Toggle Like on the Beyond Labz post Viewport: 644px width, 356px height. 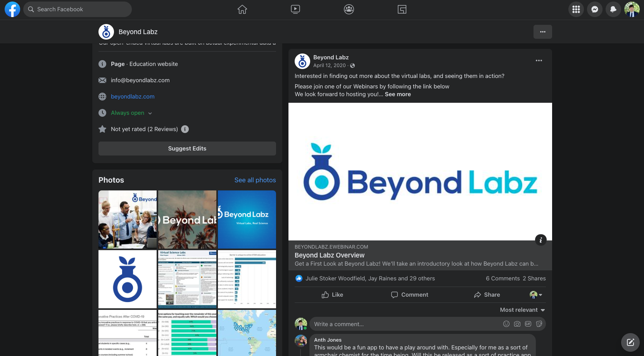[332, 295]
